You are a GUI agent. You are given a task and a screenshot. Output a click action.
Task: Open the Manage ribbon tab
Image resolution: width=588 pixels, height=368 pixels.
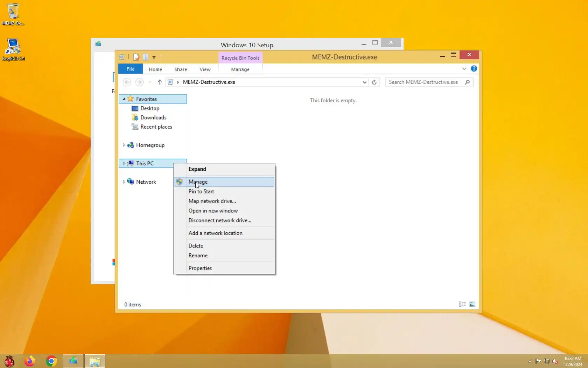pyautogui.click(x=240, y=69)
